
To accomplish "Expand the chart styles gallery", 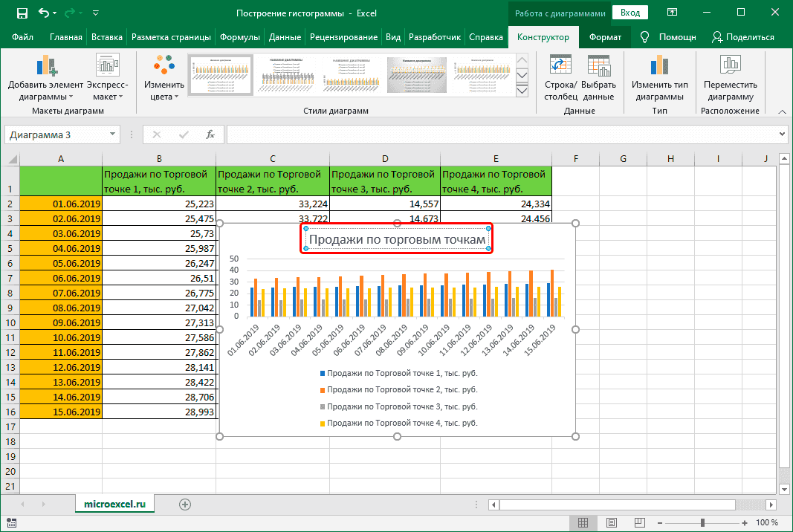I will point(522,90).
